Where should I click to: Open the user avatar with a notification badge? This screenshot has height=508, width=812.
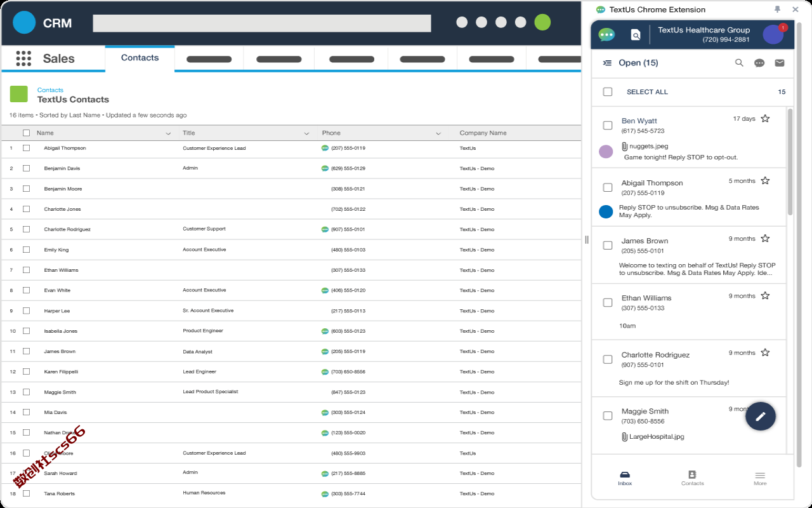point(773,34)
